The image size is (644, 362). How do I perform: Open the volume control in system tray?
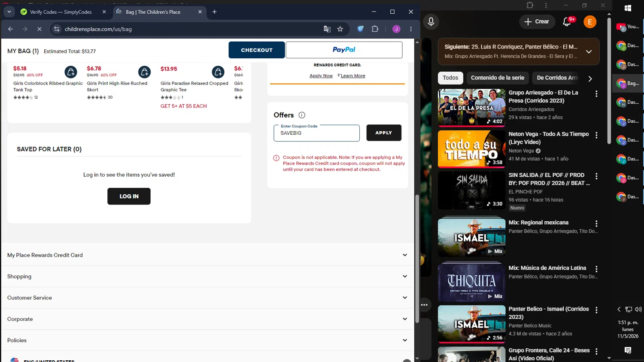(638, 309)
